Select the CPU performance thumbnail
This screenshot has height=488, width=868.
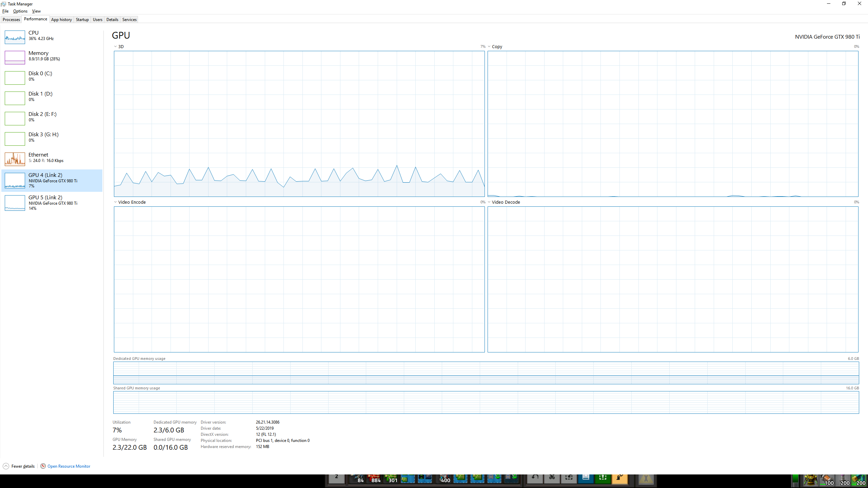[x=15, y=37]
